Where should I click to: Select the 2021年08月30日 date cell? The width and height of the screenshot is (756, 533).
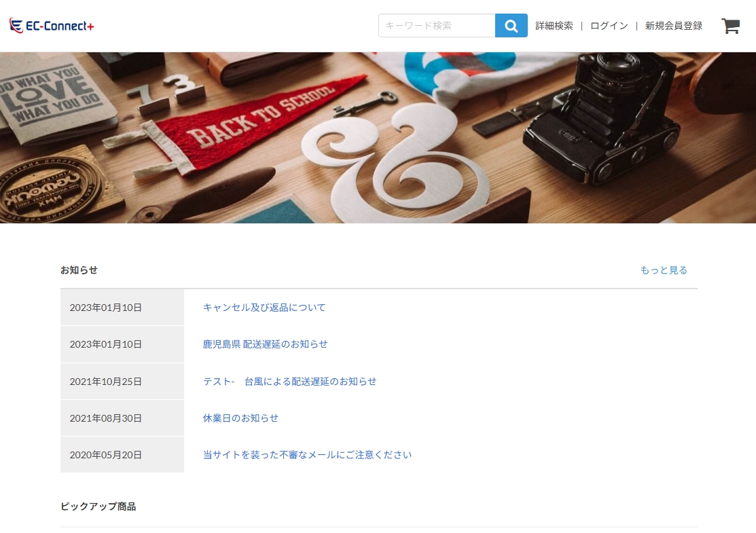[106, 418]
